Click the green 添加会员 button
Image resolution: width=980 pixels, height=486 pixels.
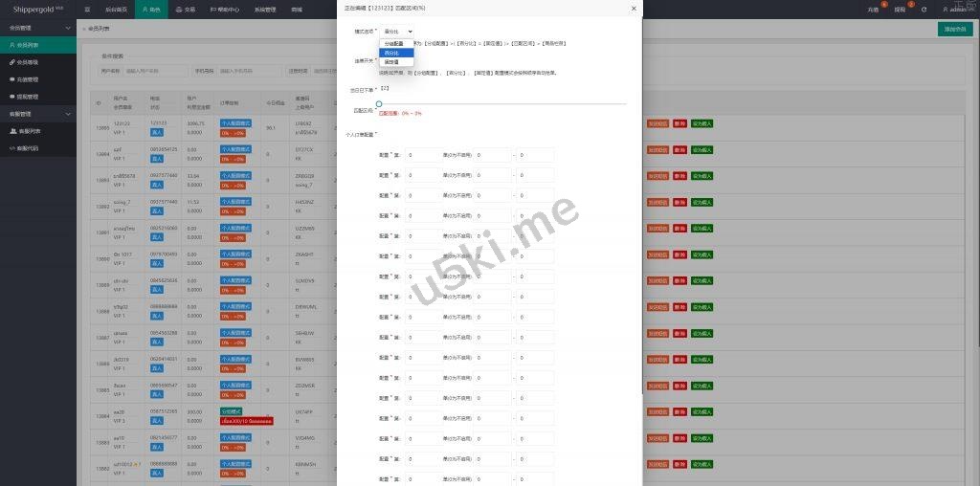[954, 29]
